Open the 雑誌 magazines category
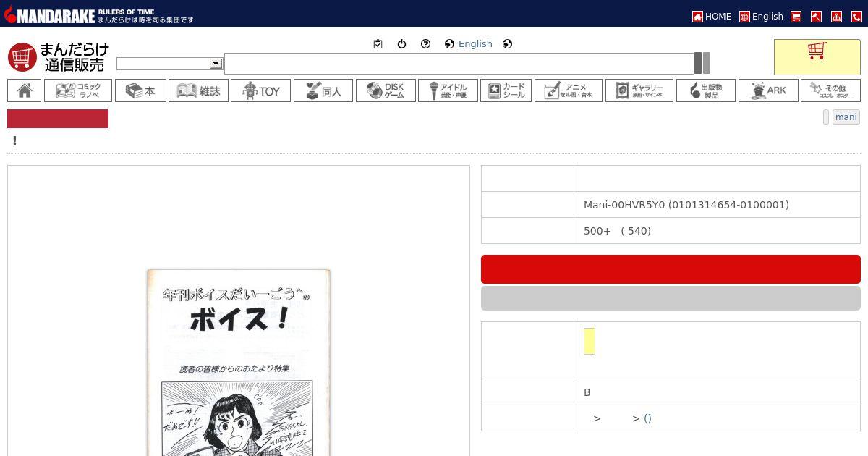Screen dimensions: 868x456 (x=198, y=90)
